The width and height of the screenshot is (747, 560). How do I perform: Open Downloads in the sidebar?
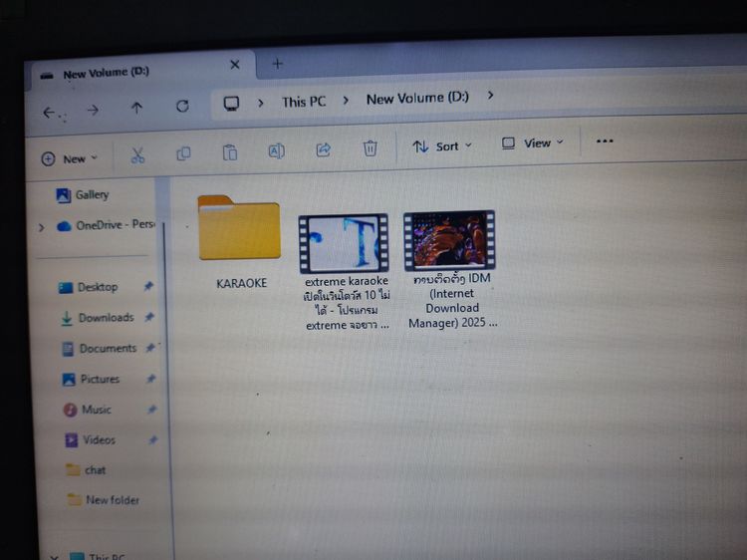coord(105,318)
